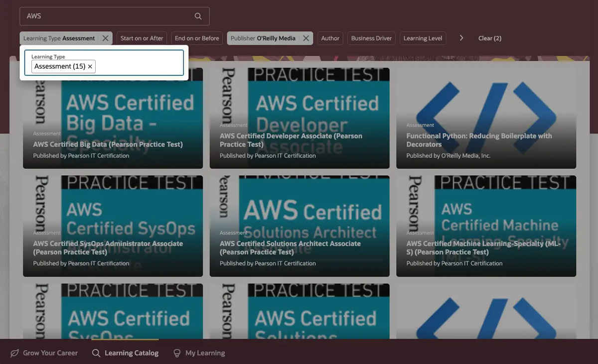Remove the Assessment (15) tag
Viewport: 598px width, 364px height.
(90, 66)
